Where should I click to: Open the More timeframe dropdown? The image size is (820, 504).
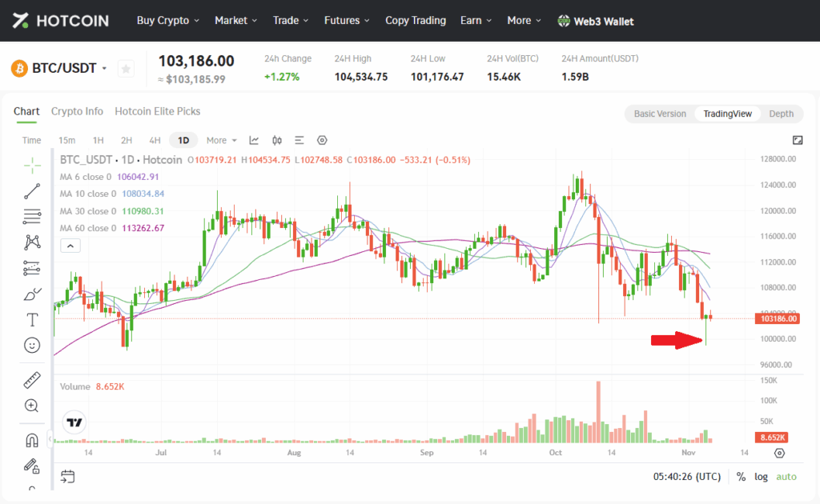pos(220,140)
